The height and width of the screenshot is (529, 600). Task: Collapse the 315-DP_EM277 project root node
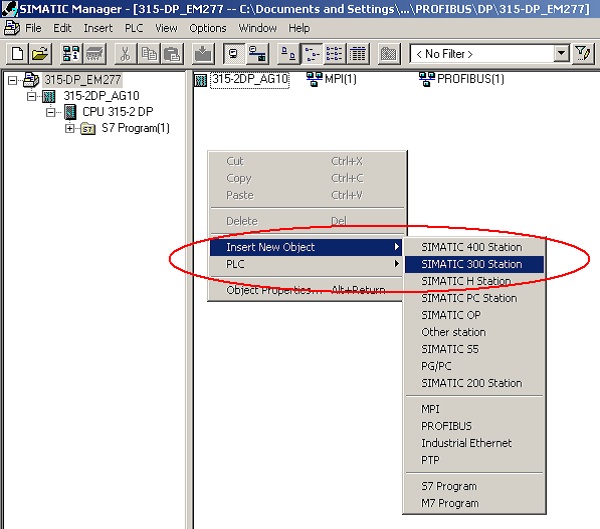click(x=12, y=80)
